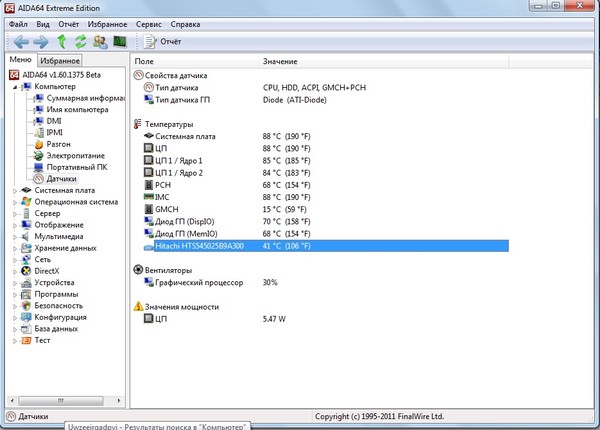The width and height of the screenshot is (600, 430).
Task: Expand Операционная система node
Action: click(x=15, y=202)
